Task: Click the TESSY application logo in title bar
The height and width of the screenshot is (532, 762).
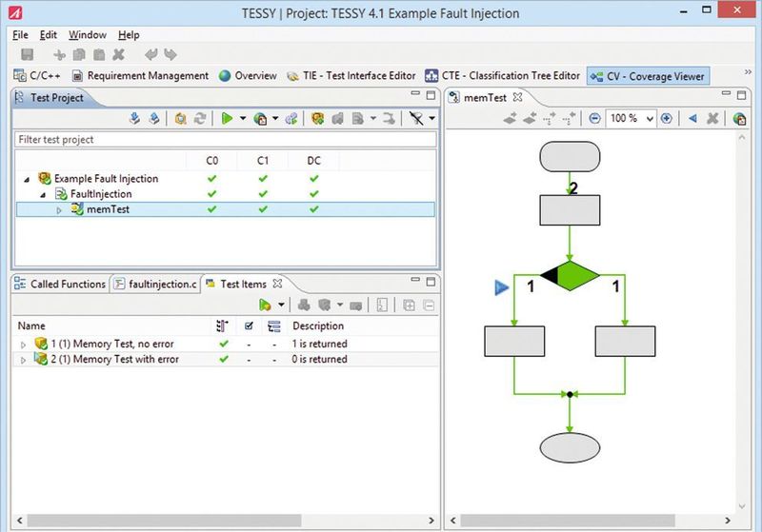Action: click(15, 12)
